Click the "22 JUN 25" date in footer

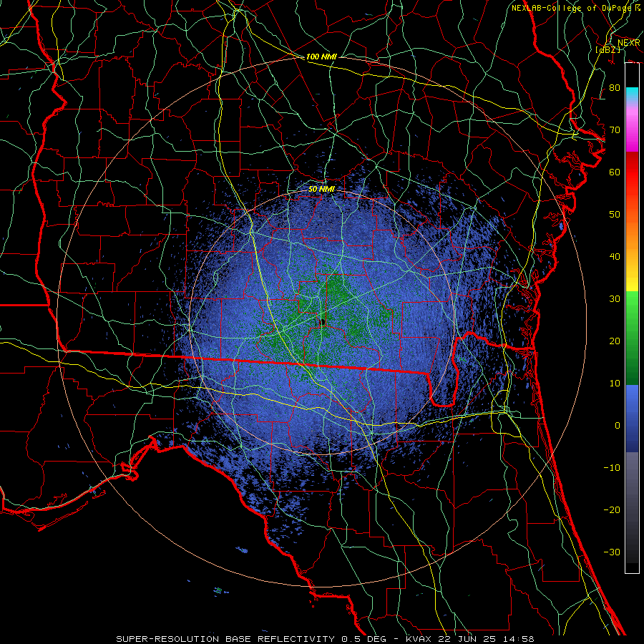(467, 639)
